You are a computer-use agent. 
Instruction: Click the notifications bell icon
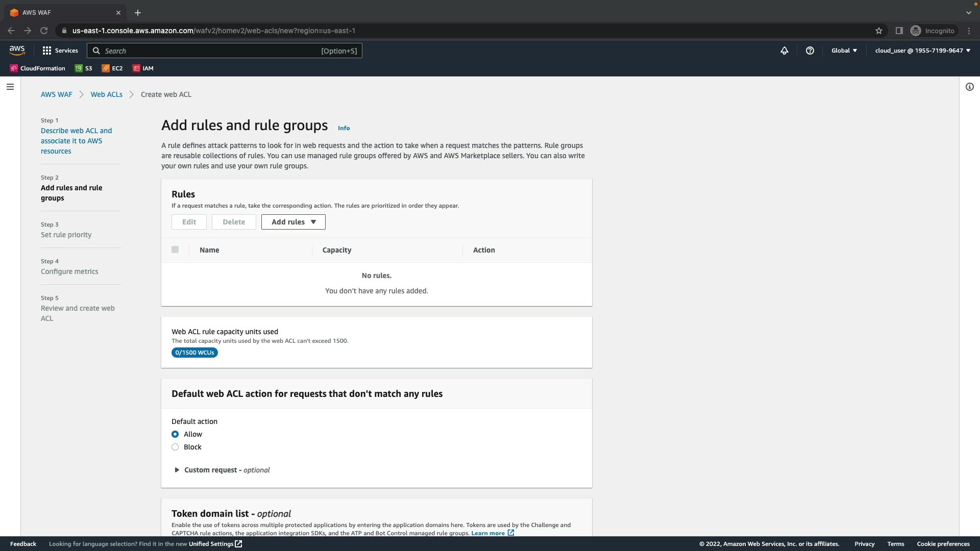pos(784,51)
